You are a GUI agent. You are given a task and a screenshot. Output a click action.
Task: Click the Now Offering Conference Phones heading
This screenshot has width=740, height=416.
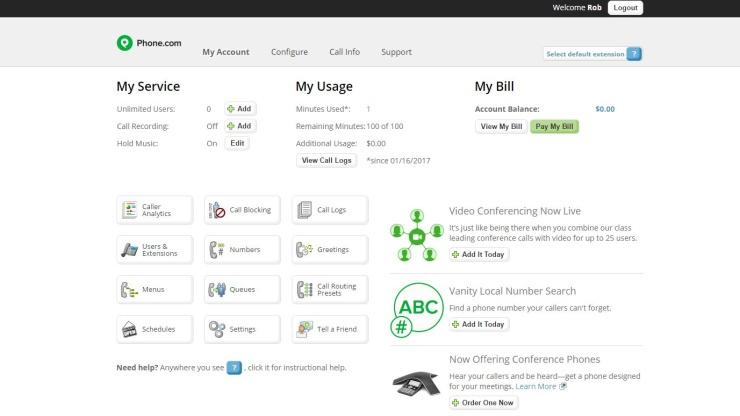(x=525, y=359)
